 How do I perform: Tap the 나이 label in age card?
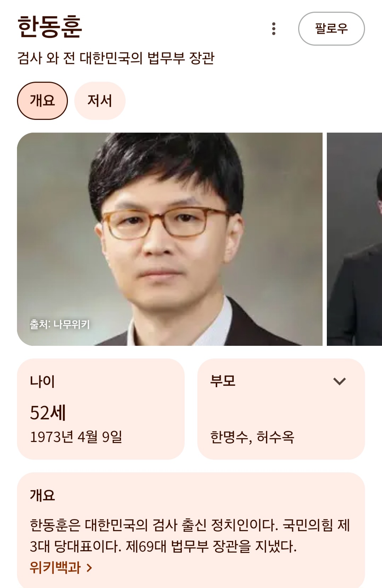click(42, 382)
